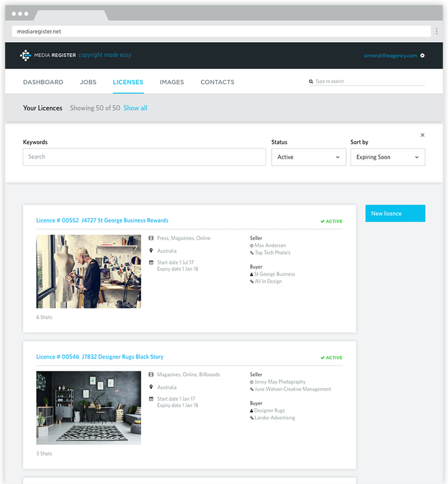Viewport: 448px width, 484px height.
Task: Click the Media Register logo icon
Action: pyautogui.click(x=25, y=55)
